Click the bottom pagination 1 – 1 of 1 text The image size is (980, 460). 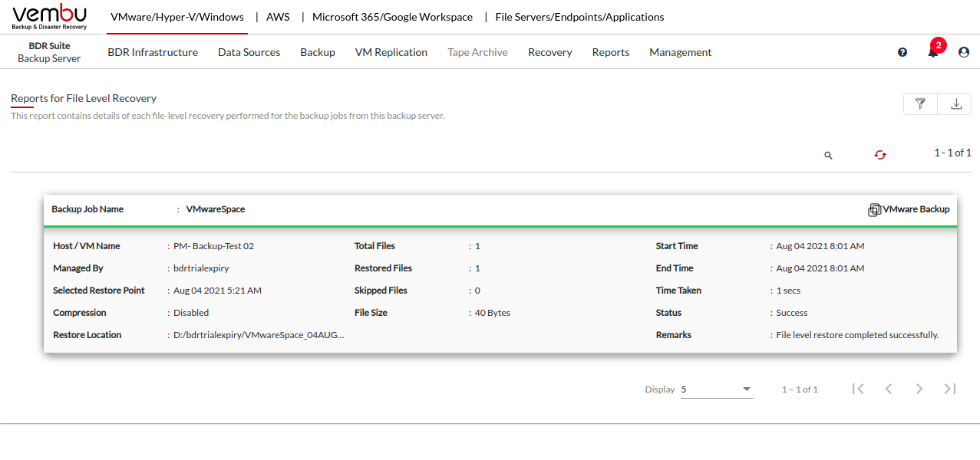click(800, 389)
